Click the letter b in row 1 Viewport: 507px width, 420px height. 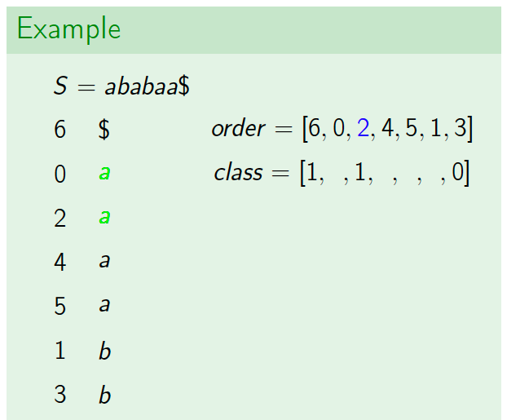(x=104, y=350)
